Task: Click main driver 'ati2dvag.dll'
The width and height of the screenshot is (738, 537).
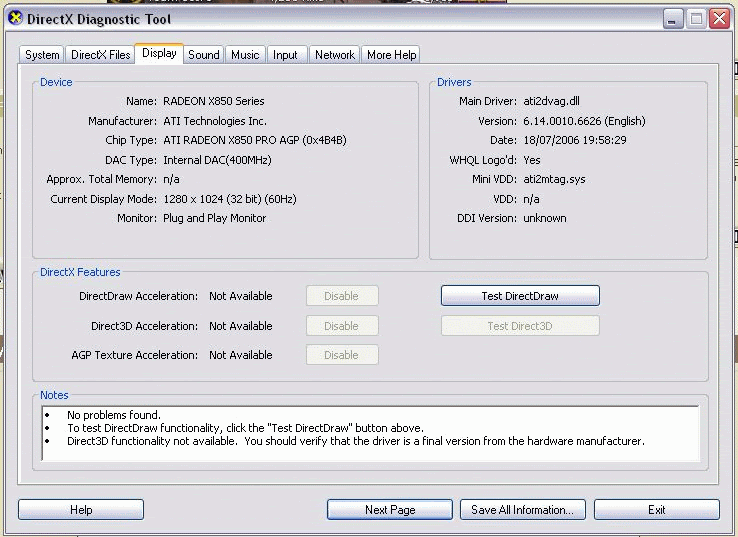Action: point(552,101)
